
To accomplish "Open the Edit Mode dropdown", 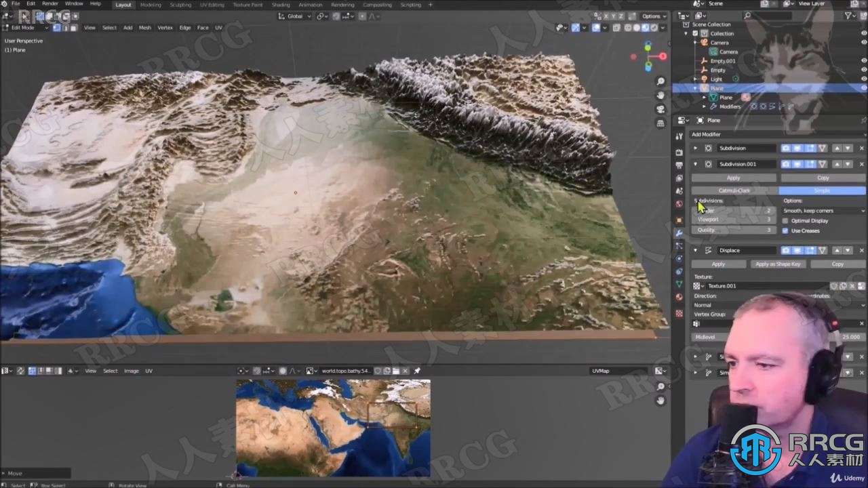I will [26, 28].
